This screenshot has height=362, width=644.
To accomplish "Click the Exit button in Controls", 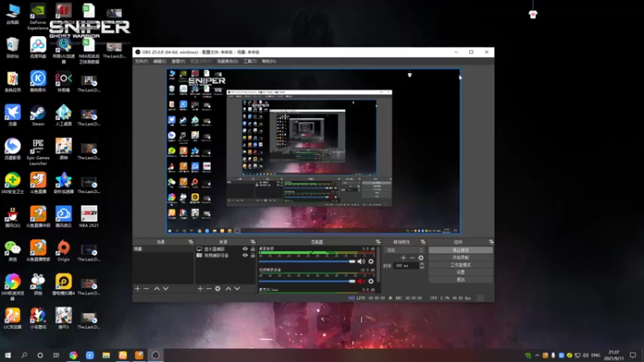I will tap(460, 279).
